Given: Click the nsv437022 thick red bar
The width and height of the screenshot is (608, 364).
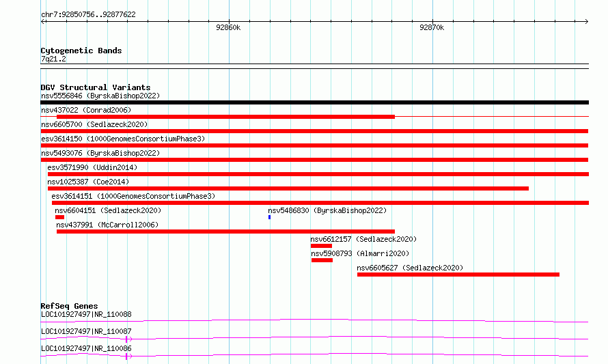Looking at the screenshot, I should pyautogui.click(x=225, y=117).
